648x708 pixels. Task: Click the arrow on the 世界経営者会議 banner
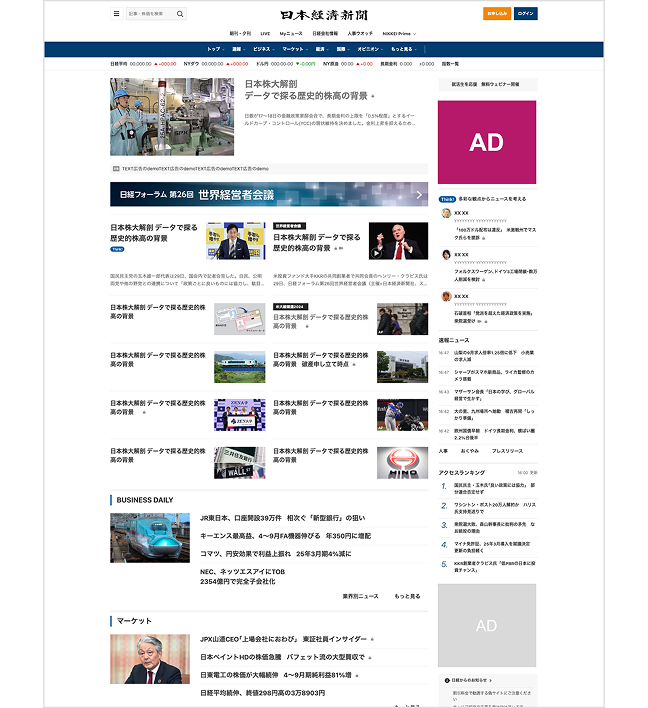pyautogui.click(x=419, y=195)
